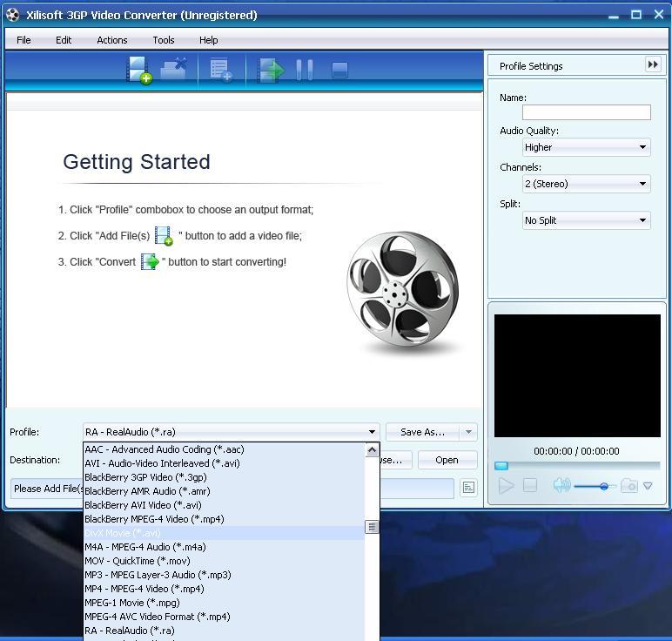This screenshot has width=672, height=641.
Task: Select BlackBerry MPEG-4 Video (*.mp4)
Action: 224,519
